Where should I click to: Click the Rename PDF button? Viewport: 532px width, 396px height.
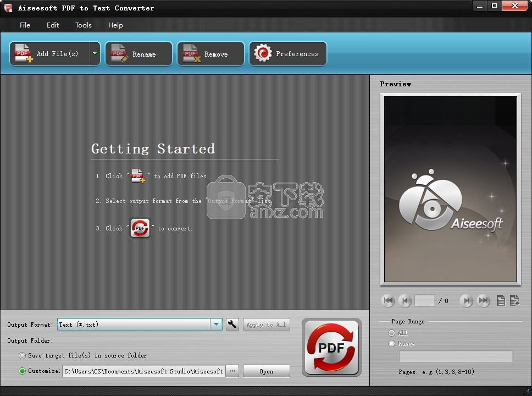pyautogui.click(x=138, y=54)
